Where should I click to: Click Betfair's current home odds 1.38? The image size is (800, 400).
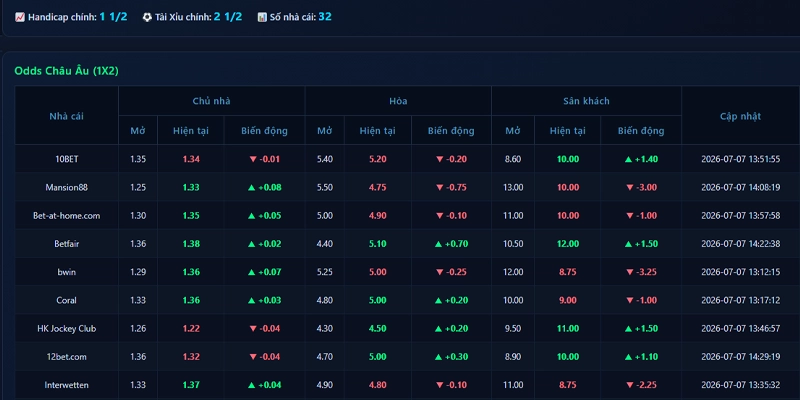coord(191,244)
